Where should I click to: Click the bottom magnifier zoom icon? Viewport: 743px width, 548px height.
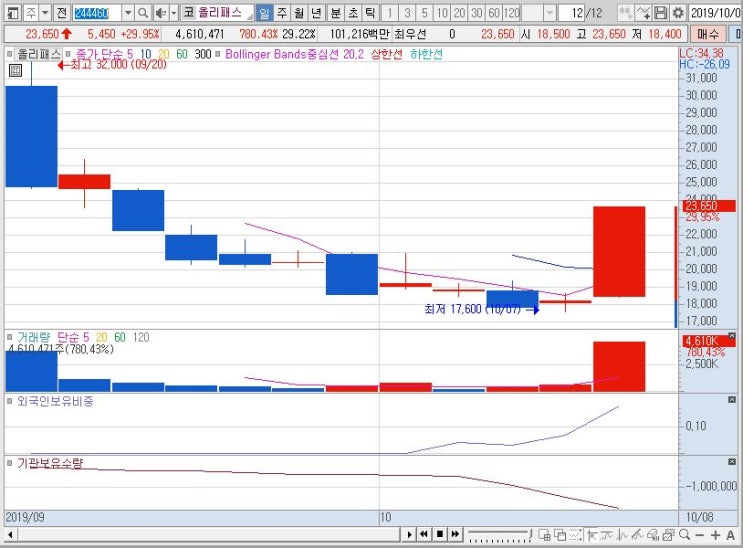click(684, 535)
